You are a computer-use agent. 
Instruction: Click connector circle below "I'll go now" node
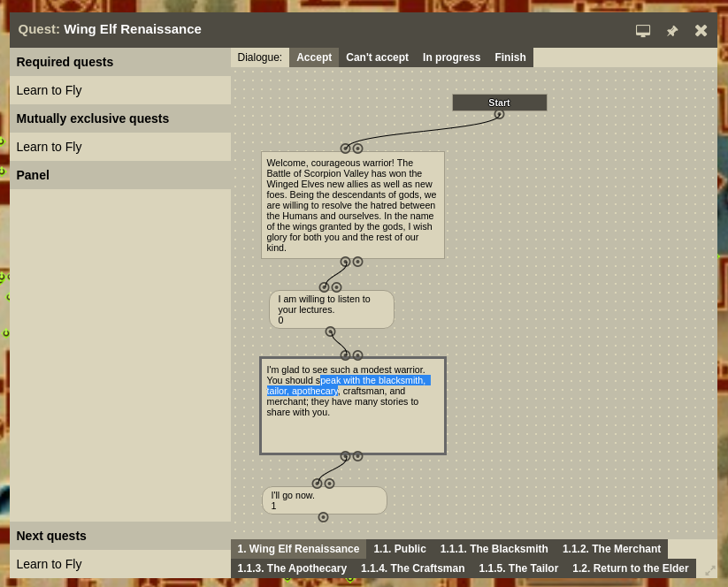[x=323, y=517]
